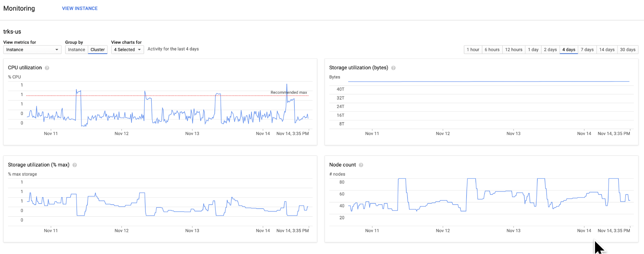Select the 1 hour time range
Screen dimensions: 644x254
coord(473,50)
